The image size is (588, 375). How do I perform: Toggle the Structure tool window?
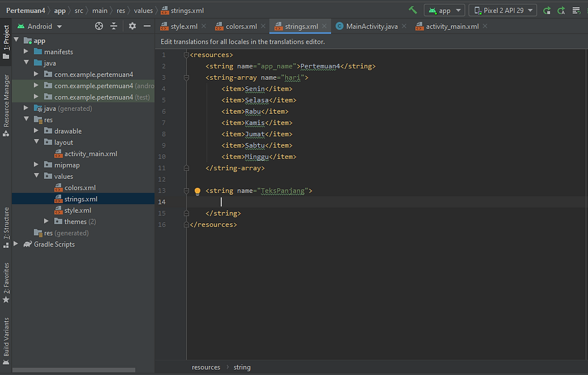(x=6, y=227)
